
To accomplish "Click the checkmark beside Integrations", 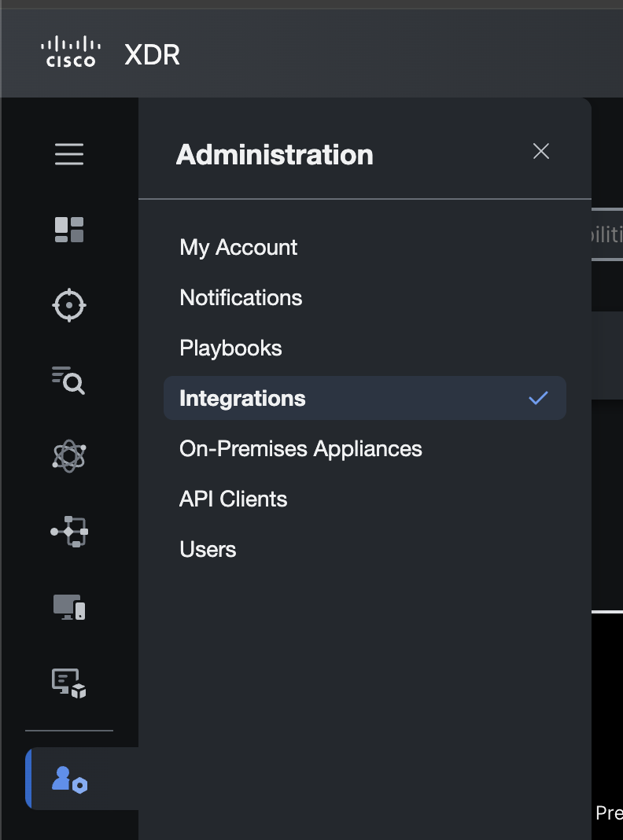I will pyautogui.click(x=538, y=398).
